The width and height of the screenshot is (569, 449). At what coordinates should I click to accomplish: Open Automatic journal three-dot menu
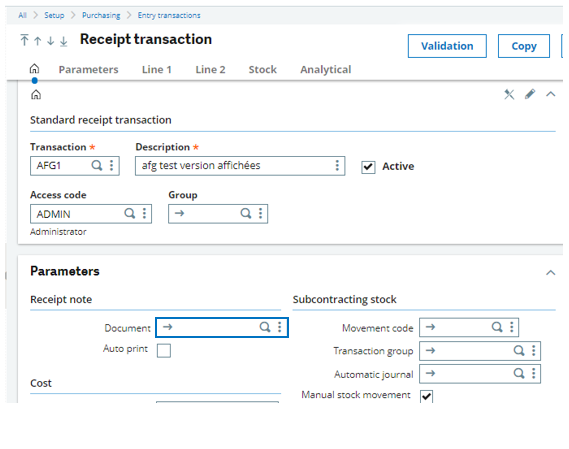(533, 374)
